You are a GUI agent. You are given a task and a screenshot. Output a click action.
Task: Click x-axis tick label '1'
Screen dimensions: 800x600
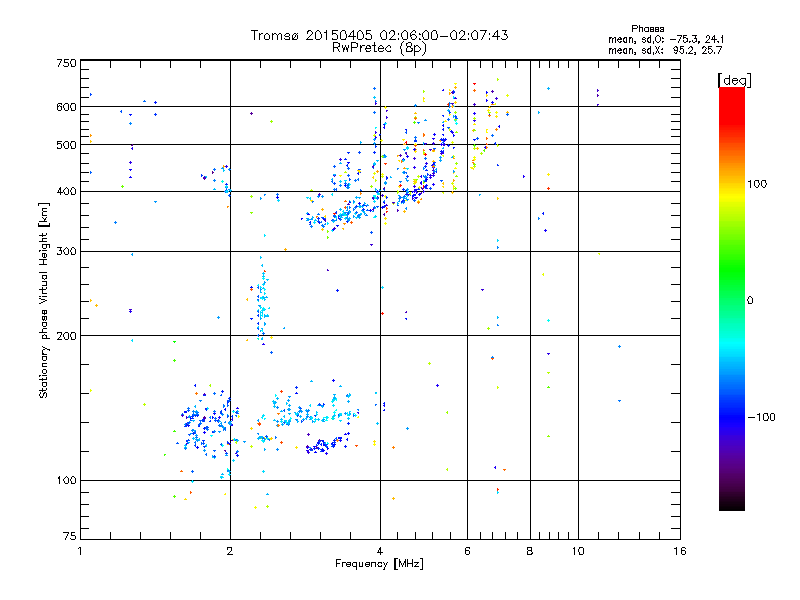coord(80,551)
